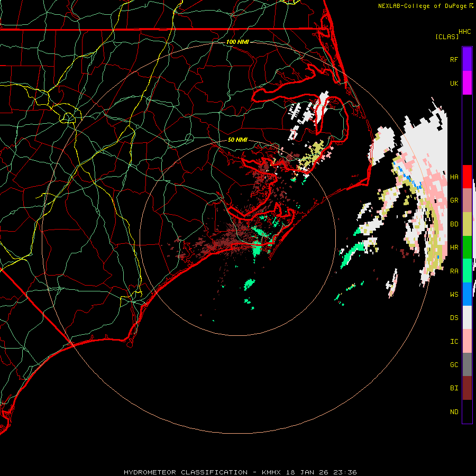This screenshot has width=476, height=476.
Task: Click the UK legend label
Action: click(x=454, y=83)
